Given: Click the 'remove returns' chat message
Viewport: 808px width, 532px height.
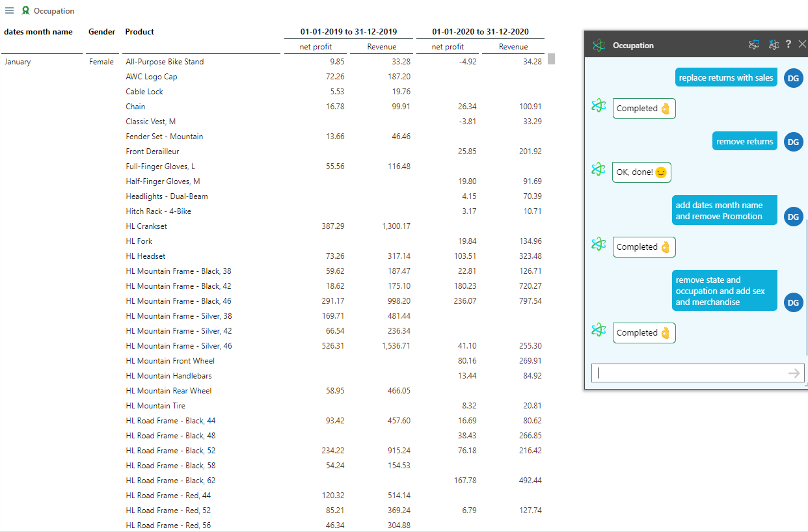Looking at the screenshot, I should click(745, 141).
